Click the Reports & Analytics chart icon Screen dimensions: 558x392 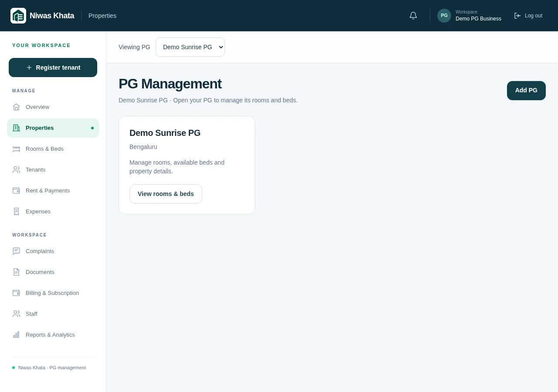tap(16, 335)
